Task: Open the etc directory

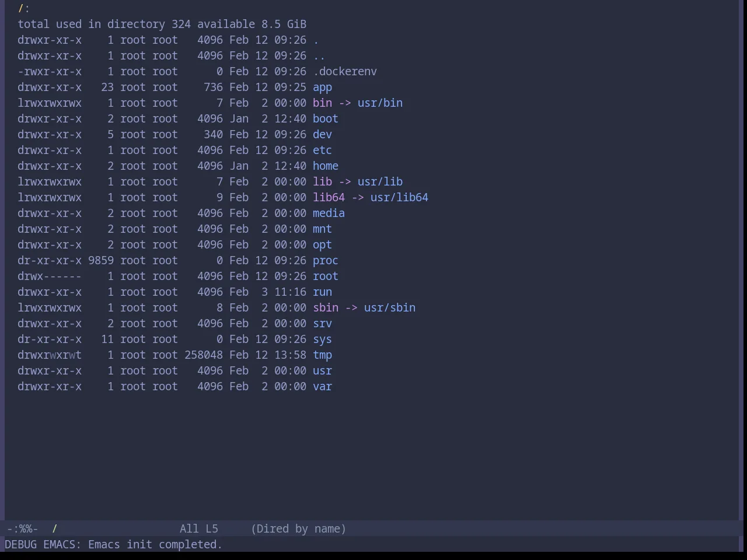Action: point(322,150)
